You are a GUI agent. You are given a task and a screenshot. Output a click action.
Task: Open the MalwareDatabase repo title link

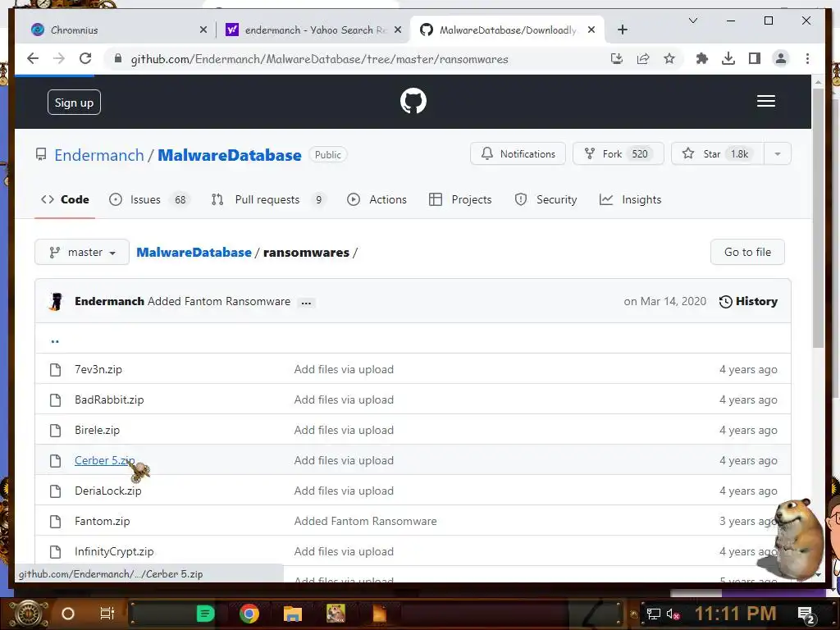tap(230, 155)
